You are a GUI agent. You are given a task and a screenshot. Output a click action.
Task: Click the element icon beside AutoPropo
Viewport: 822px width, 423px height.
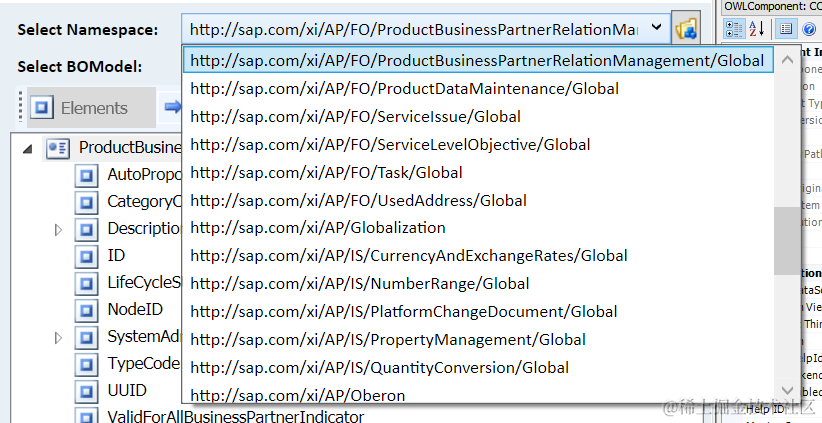click(86, 176)
